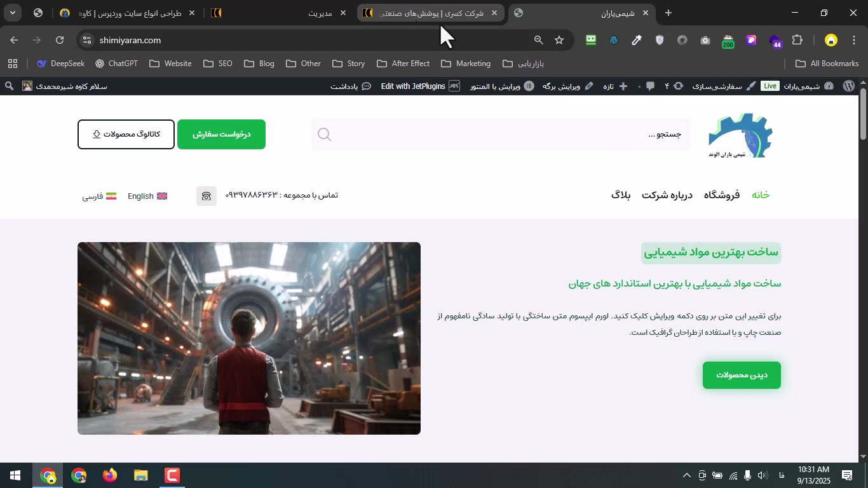Click Edit with JetPlugins in admin bar
The image size is (868, 488).
[420, 86]
